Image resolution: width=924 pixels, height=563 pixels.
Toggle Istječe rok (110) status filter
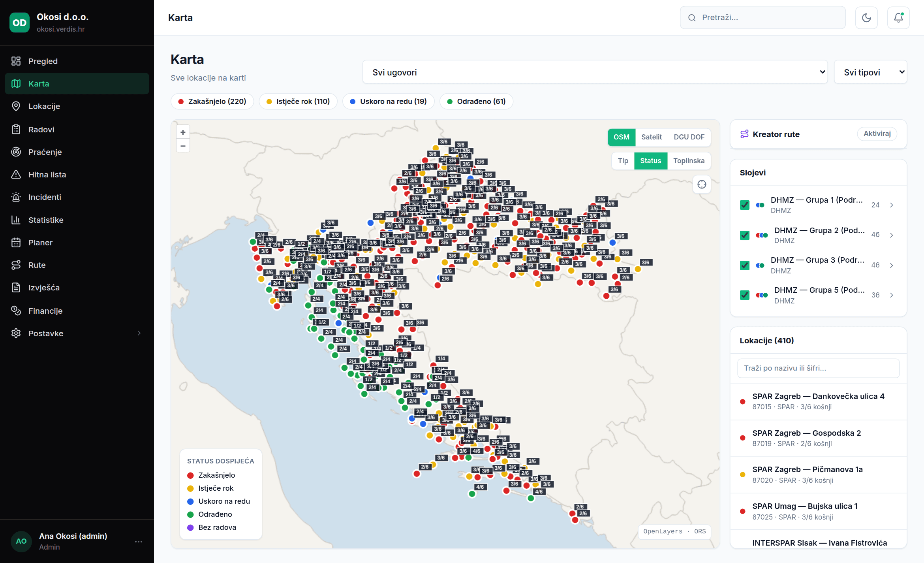coord(298,102)
